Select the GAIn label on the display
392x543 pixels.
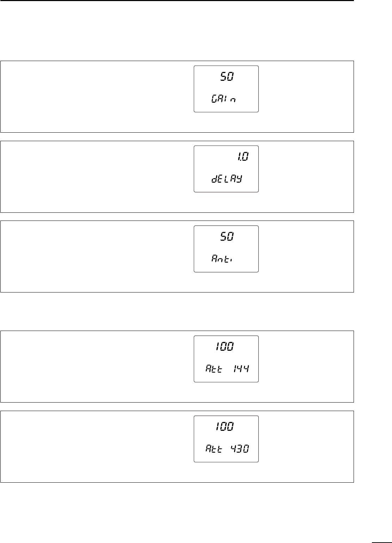[223, 99]
